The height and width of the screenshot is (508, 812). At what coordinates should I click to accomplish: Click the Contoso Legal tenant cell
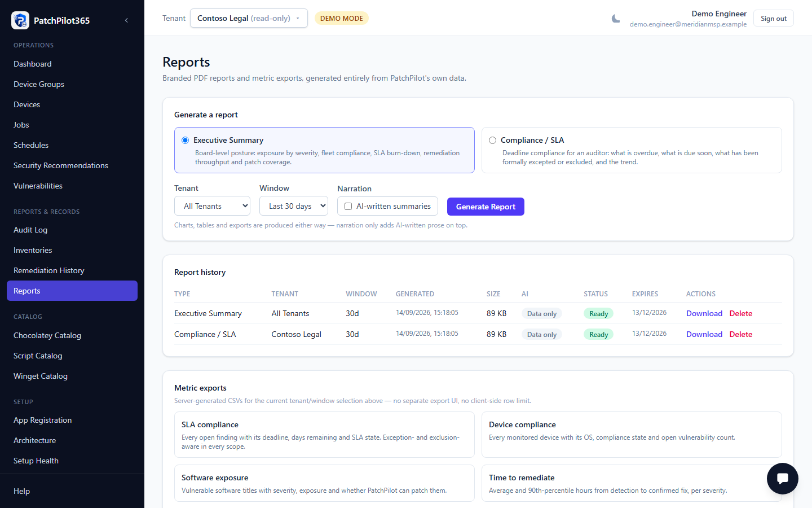[x=296, y=334]
